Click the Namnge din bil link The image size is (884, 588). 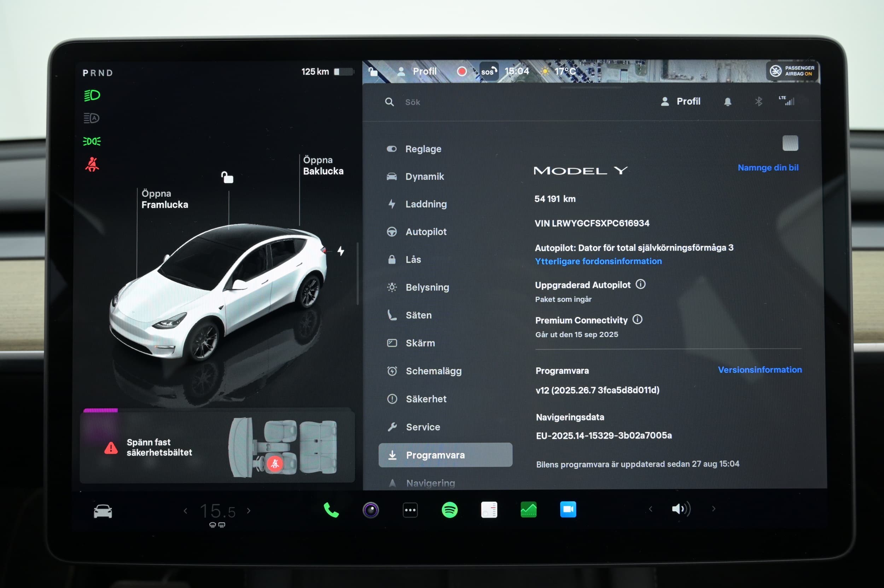(x=768, y=168)
